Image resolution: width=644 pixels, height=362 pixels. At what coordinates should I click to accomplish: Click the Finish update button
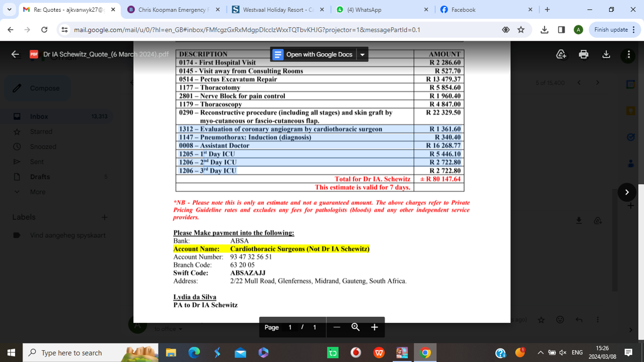pos(614,30)
